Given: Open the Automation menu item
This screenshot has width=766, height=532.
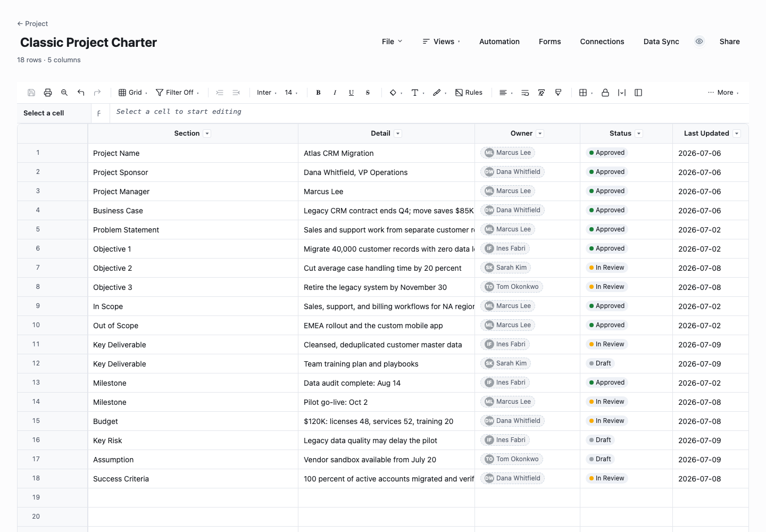Looking at the screenshot, I should click(499, 41).
